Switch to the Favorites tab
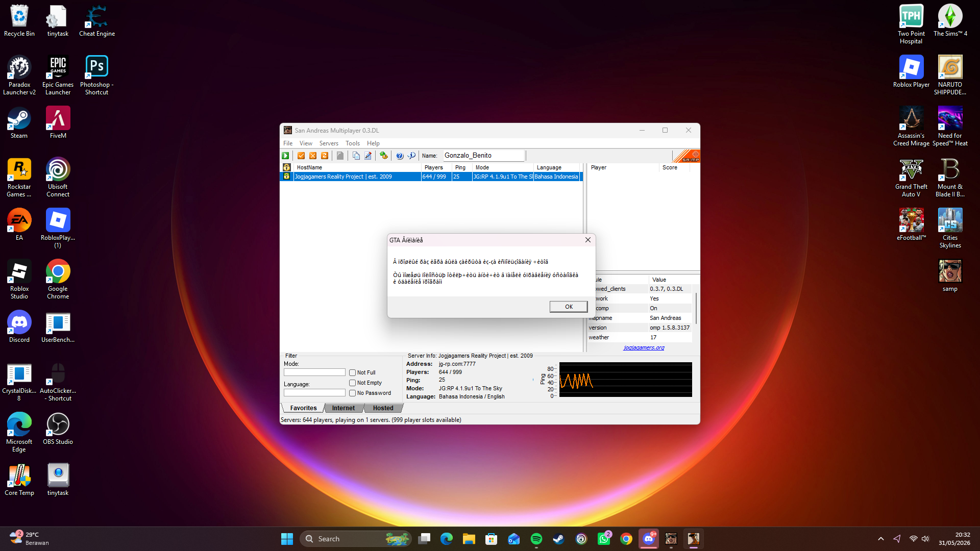The width and height of the screenshot is (980, 551). click(303, 408)
